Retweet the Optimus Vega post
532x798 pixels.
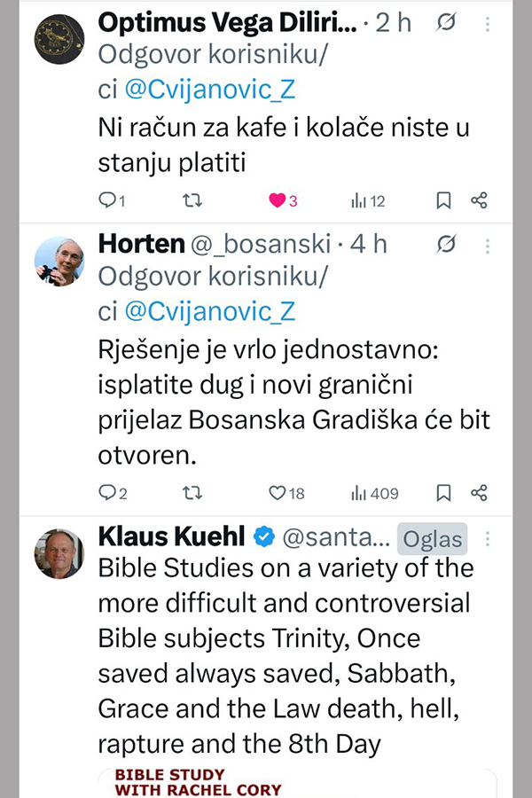click(x=191, y=201)
